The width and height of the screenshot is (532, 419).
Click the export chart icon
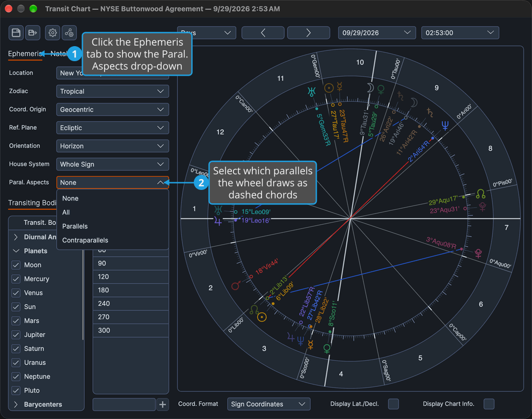33,33
